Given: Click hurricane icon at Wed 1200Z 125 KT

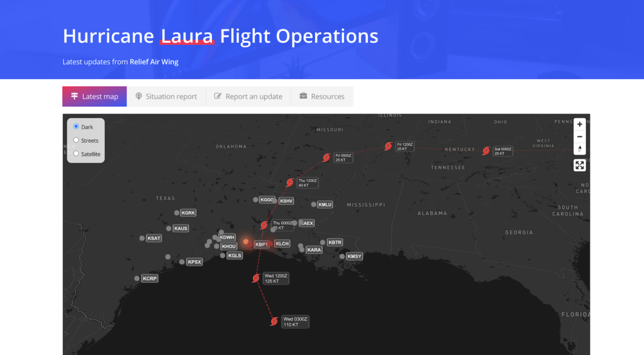Looking at the screenshot, I should tap(256, 278).
